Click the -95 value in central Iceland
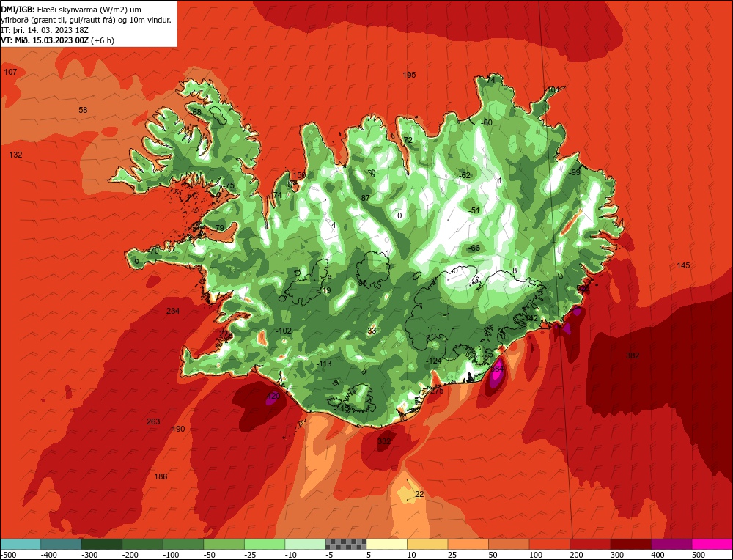The width and height of the screenshot is (733, 560). pos(361,283)
